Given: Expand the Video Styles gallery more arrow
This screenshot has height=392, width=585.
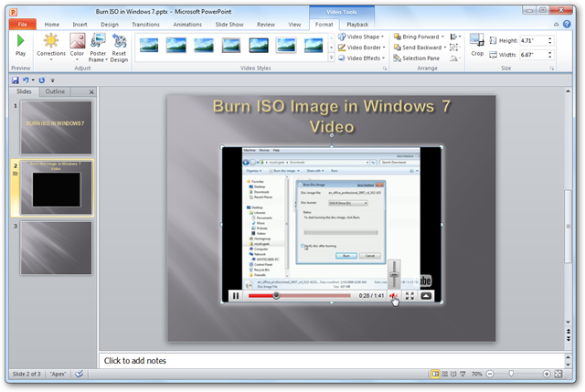Looking at the screenshot, I should tap(331, 58).
